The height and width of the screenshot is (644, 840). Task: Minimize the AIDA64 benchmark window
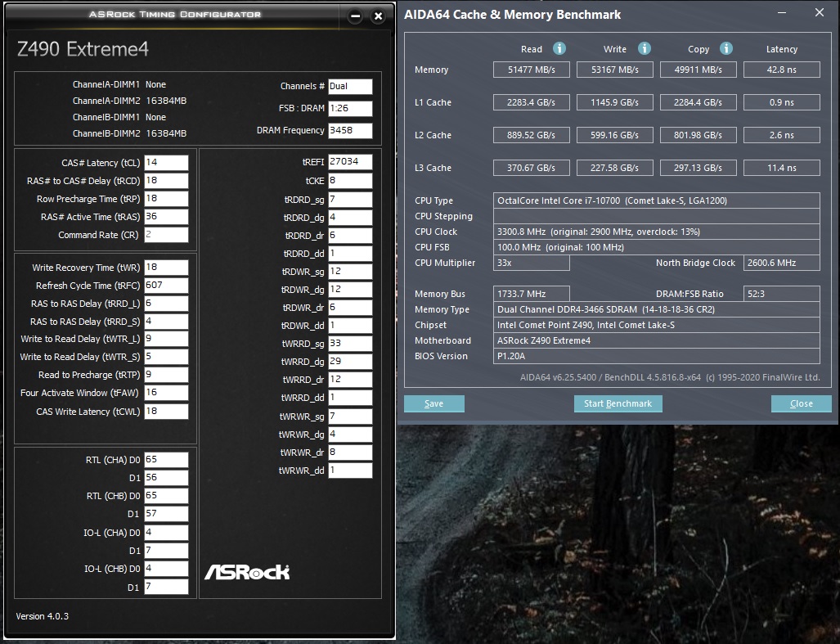point(778,13)
